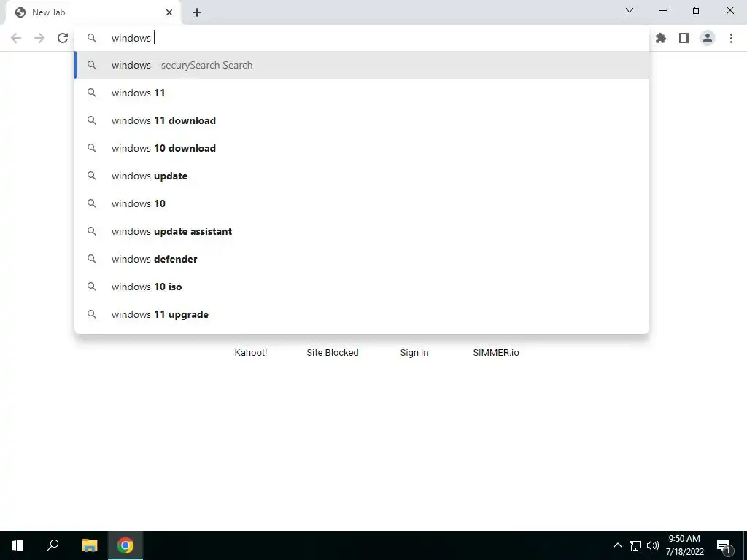Screen dimensions: 747x560
Task: Select the 'windows 11' suggestion
Action: pyautogui.click(x=362, y=93)
